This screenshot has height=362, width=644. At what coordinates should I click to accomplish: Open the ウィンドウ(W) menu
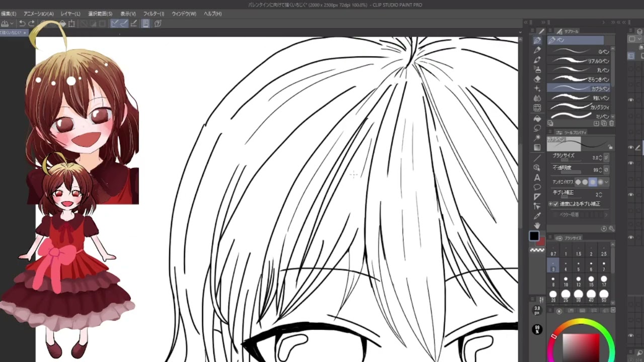click(x=184, y=14)
